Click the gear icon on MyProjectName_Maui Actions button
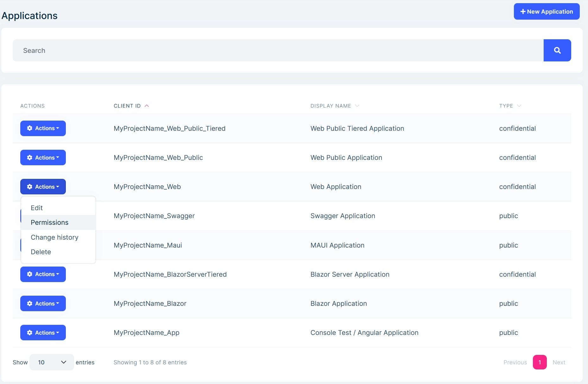Screen dimensions: 588x384 30,245
